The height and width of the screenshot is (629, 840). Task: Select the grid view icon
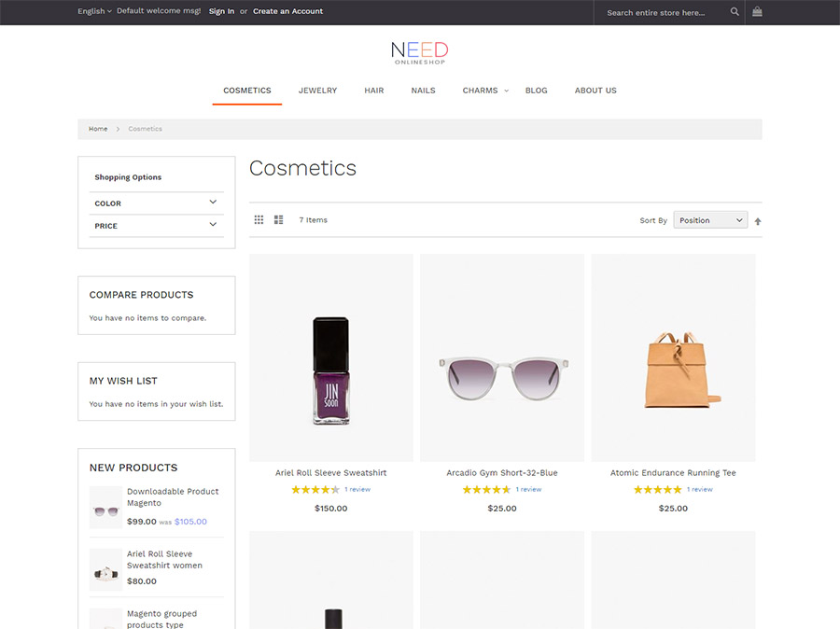click(259, 219)
